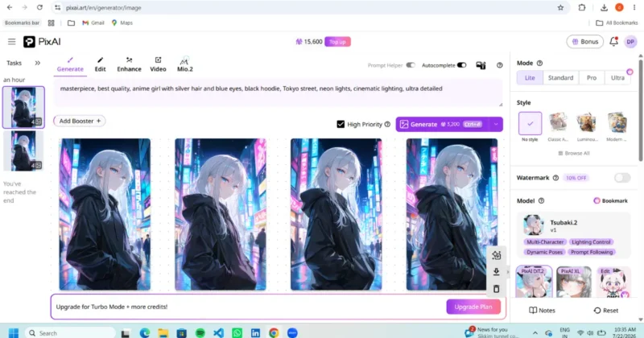Open the Tsubaki.2 model selector

[x=573, y=234]
